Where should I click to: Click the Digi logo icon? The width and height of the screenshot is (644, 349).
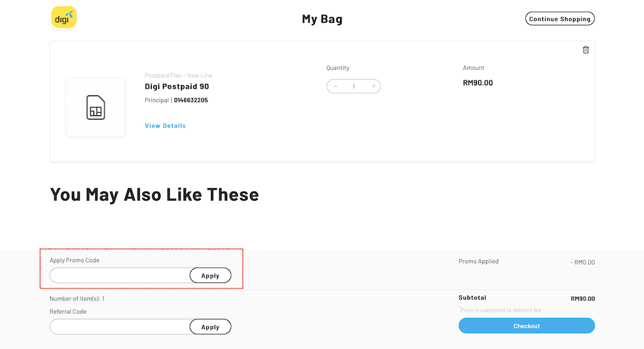pyautogui.click(x=64, y=17)
